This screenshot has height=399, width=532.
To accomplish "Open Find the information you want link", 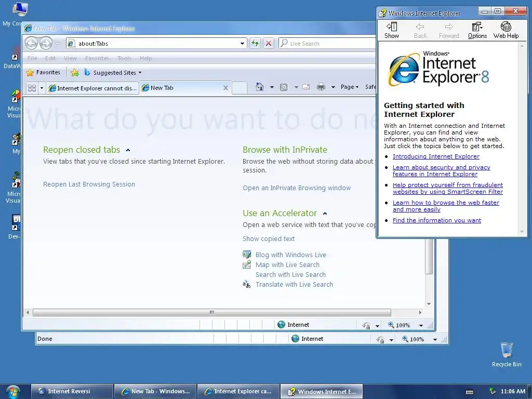I will tap(436, 220).
